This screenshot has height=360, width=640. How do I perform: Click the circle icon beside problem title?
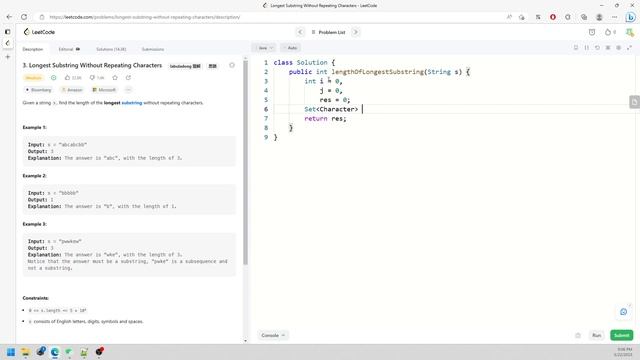point(232,65)
